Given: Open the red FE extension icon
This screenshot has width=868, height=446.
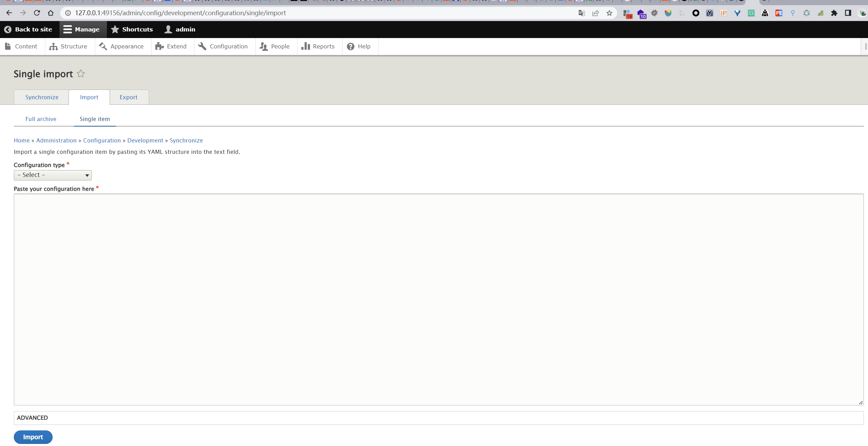Looking at the screenshot, I should [x=779, y=13].
